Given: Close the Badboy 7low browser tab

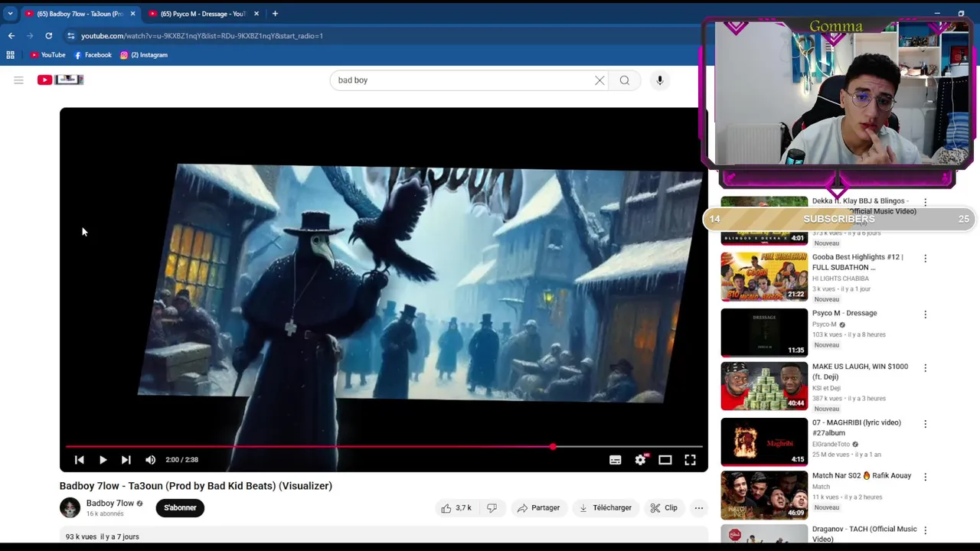Looking at the screenshot, I should (x=132, y=14).
